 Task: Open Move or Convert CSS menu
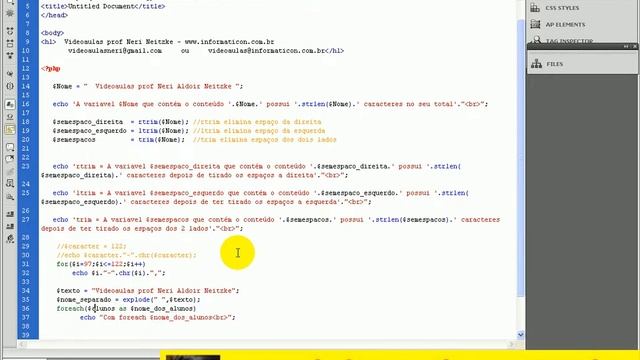[10, 197]
